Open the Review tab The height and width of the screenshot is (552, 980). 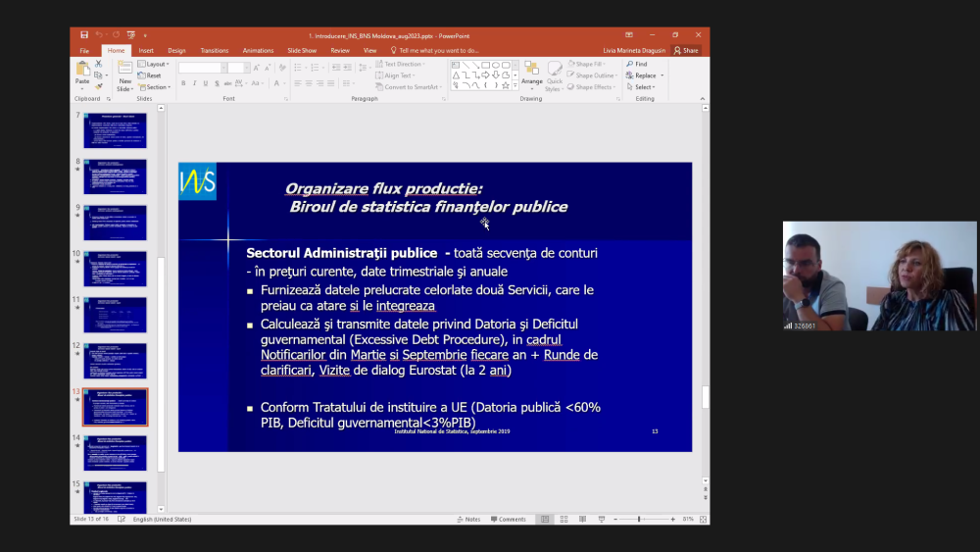340,51
